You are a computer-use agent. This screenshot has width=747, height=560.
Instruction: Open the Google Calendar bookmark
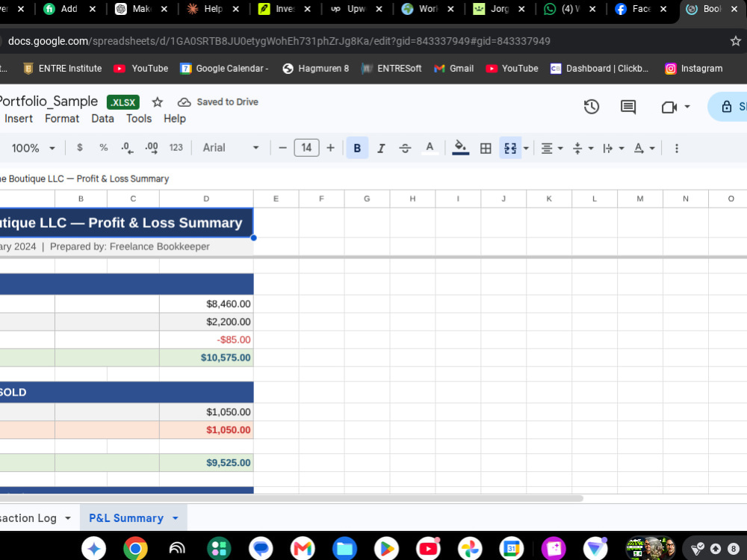point(224,69)
